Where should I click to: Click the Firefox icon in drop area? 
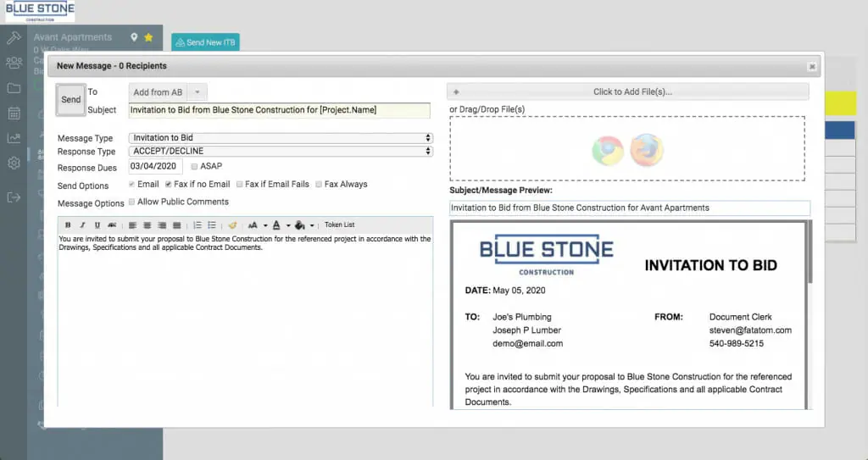pos(647,150)
